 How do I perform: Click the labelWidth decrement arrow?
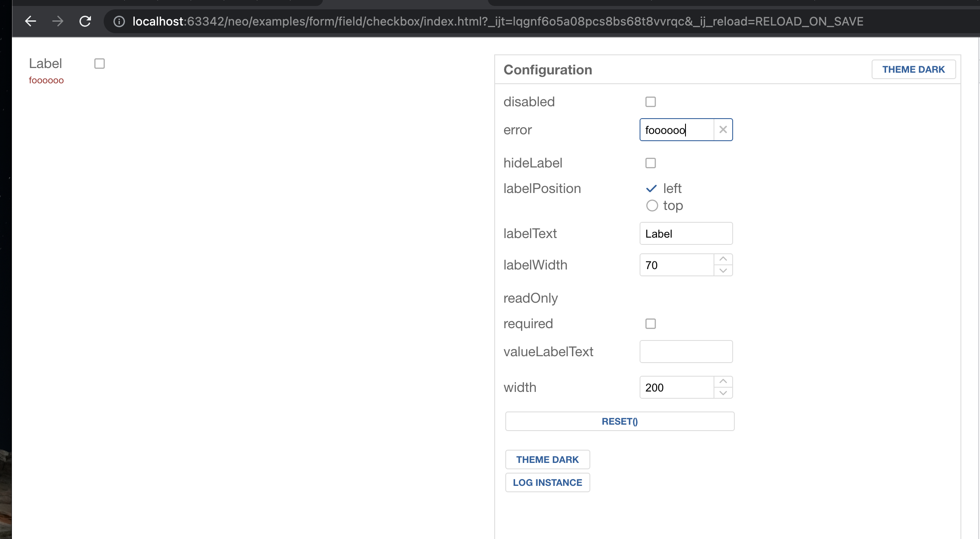[x=723, y=271]
